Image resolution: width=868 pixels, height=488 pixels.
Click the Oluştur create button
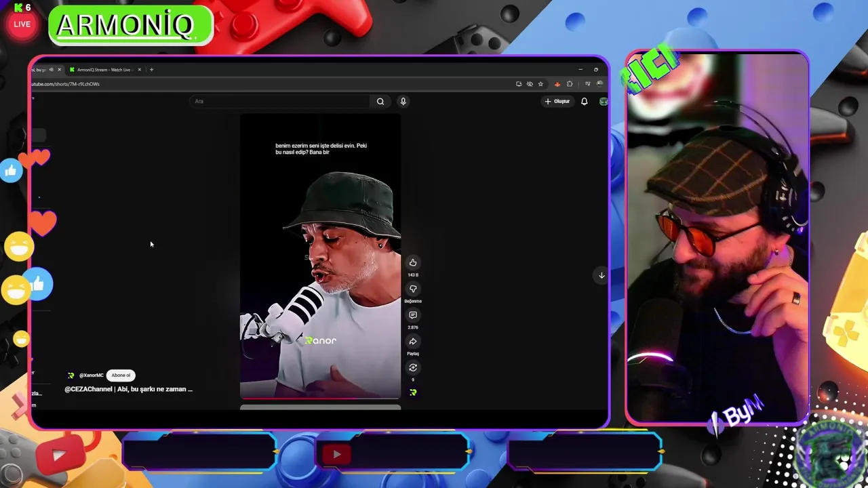[x=557, y=101]
